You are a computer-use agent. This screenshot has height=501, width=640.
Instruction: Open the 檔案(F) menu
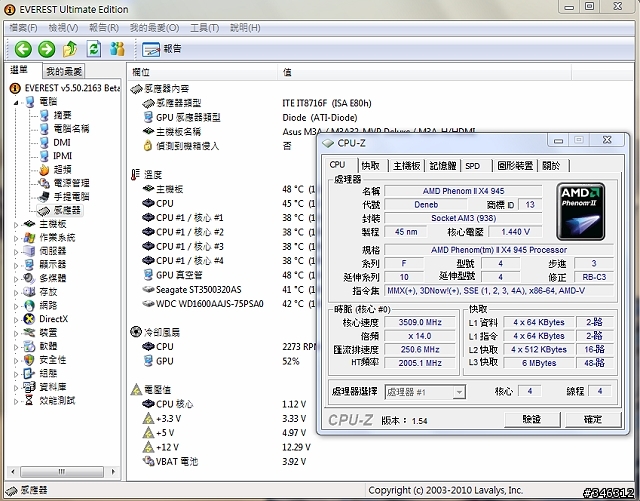[x=23, y=28]
